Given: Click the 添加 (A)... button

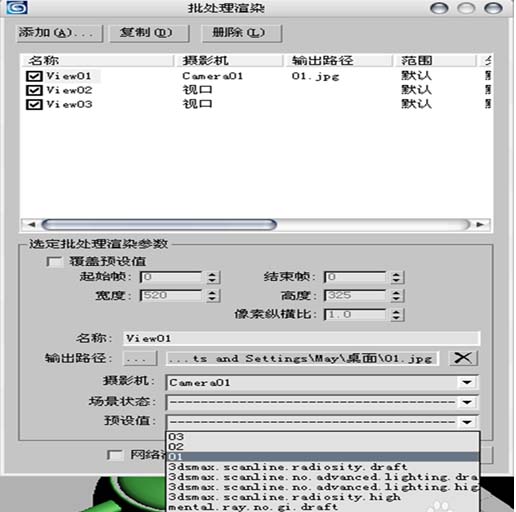Looking at the screenshot, I should coord(59,33).
